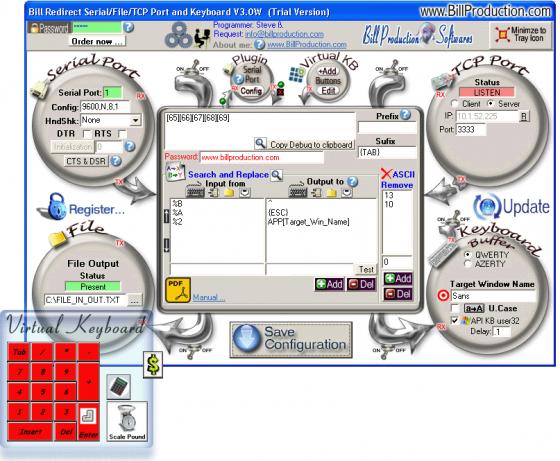This screenshot has width=560, height=461.
Task: Open the Manual link
Action: (209, 297)
